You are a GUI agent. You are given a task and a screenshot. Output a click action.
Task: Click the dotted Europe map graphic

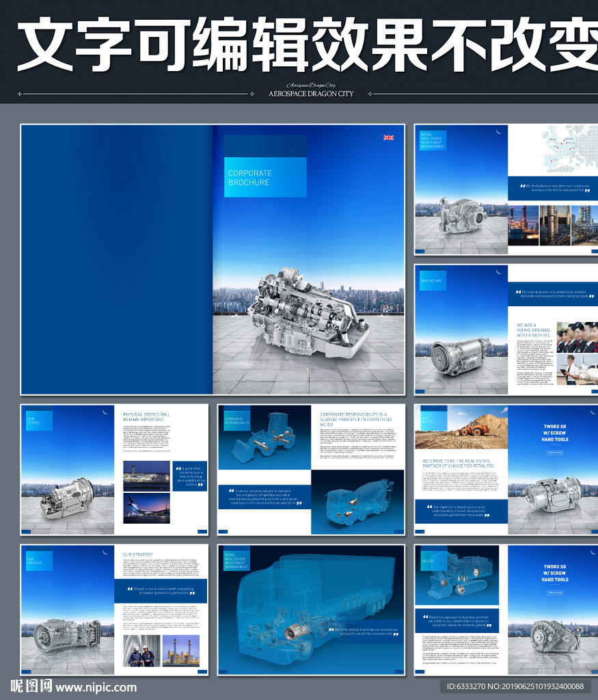tap(570, 148)
